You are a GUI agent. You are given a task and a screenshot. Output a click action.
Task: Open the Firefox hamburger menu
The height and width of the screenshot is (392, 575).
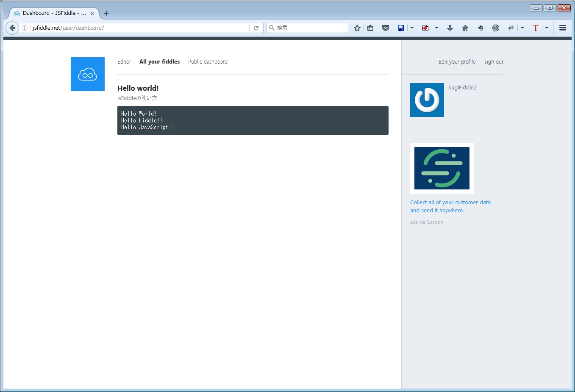[563, 28]
